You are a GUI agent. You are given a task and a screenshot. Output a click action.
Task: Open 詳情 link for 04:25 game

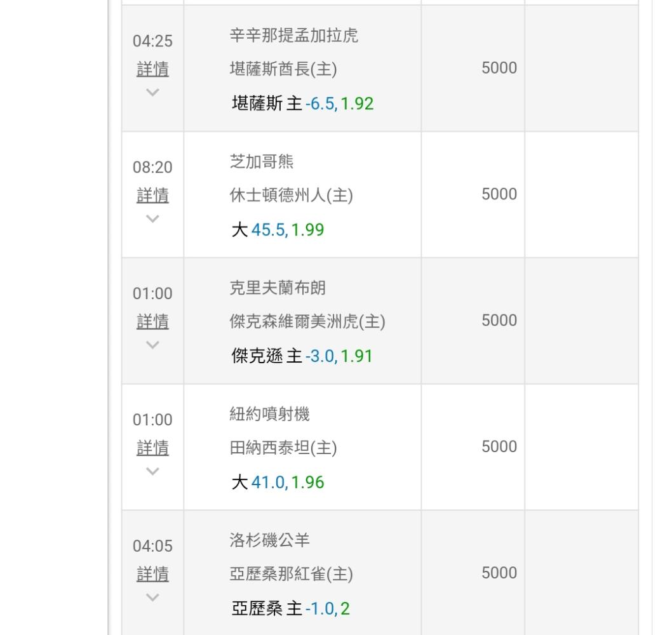(152, 69)
